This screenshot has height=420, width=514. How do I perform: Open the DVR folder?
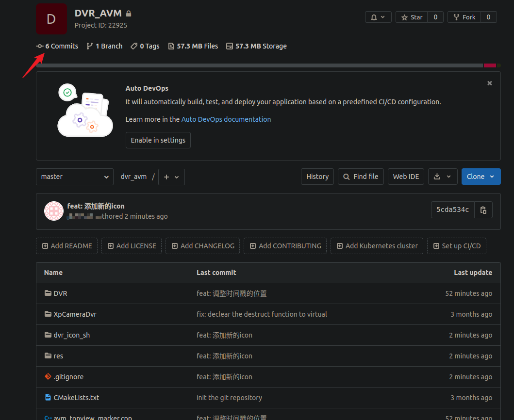(60, 293)
